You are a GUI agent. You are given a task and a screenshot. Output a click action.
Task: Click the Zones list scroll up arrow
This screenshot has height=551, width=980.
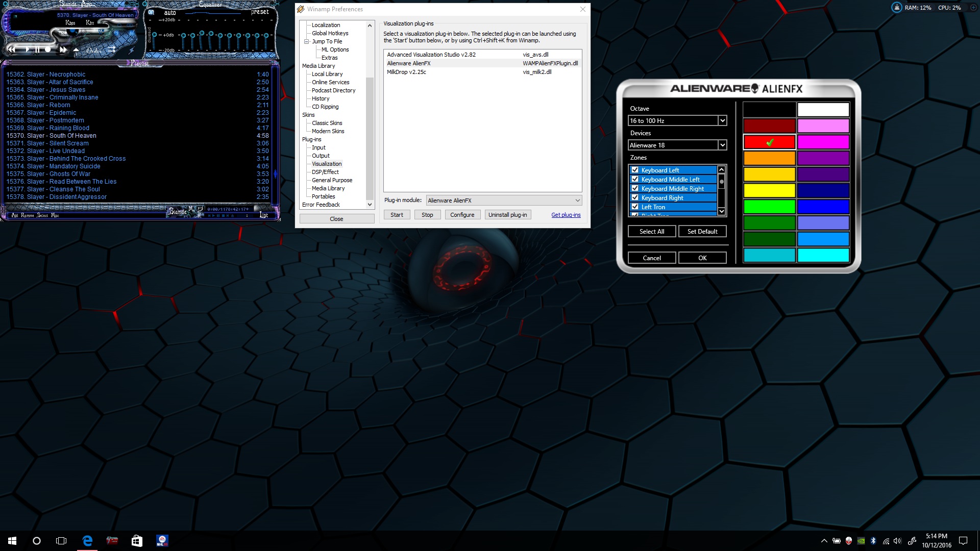coord(722,169)
